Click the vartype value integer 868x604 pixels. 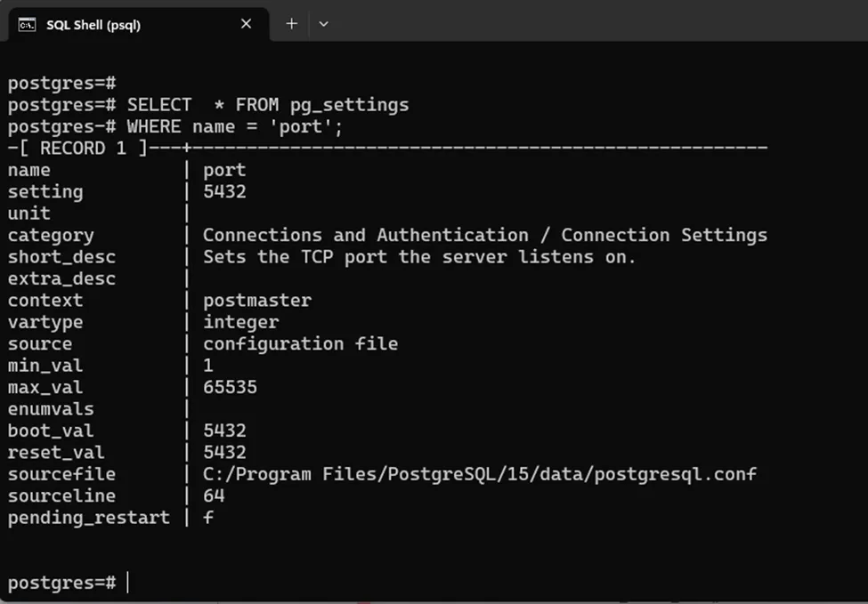click(x=240, y=322)
